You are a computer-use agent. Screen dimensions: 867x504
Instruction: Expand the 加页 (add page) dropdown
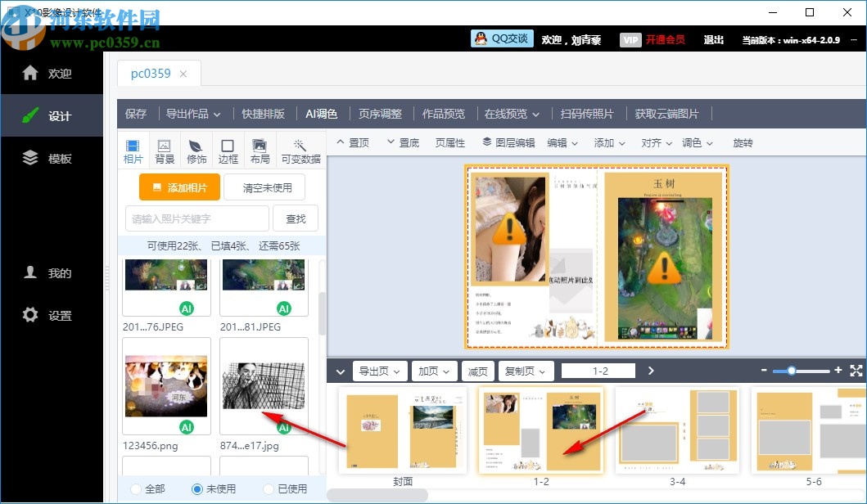434,371
